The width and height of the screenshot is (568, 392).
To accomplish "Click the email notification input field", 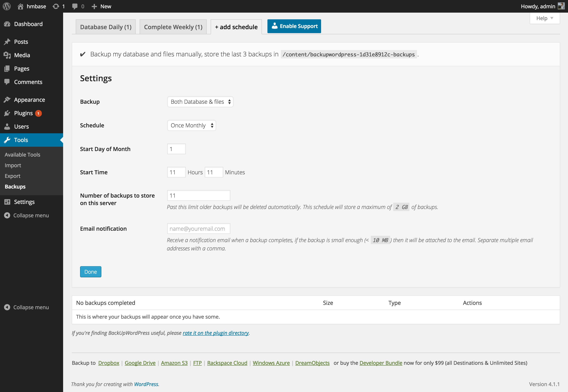I will click(199, 228).
